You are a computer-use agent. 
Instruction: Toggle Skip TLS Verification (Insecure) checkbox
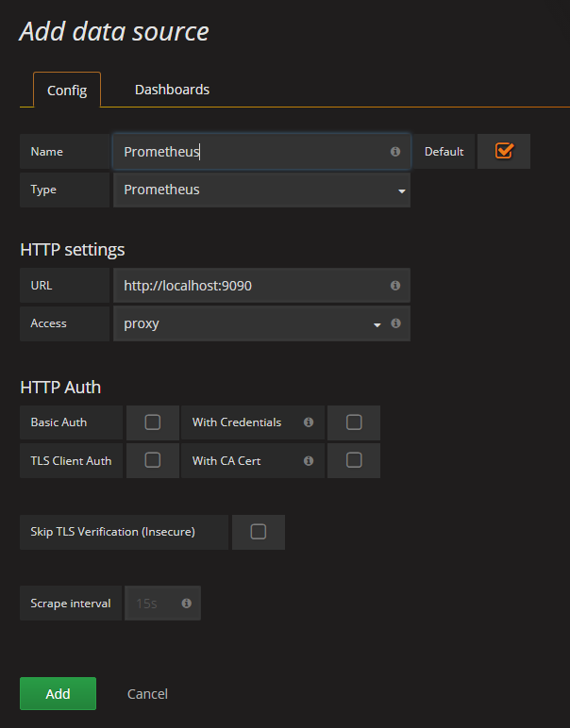259,532
